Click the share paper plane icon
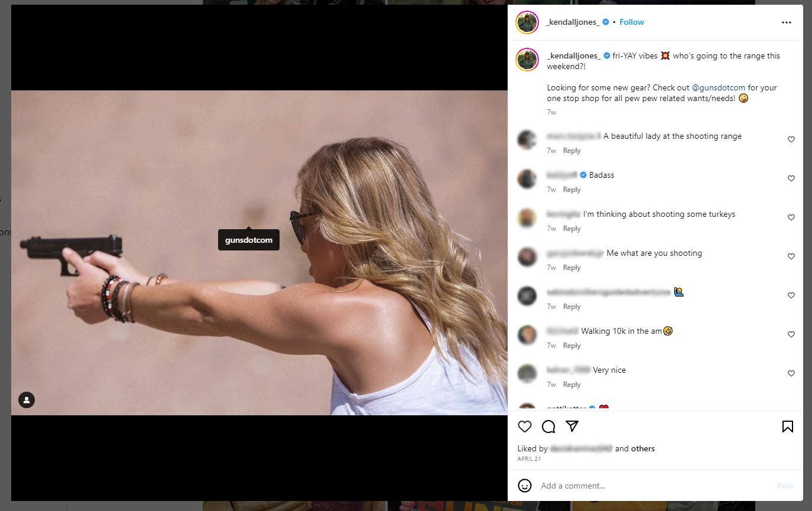 pos(572,427)
